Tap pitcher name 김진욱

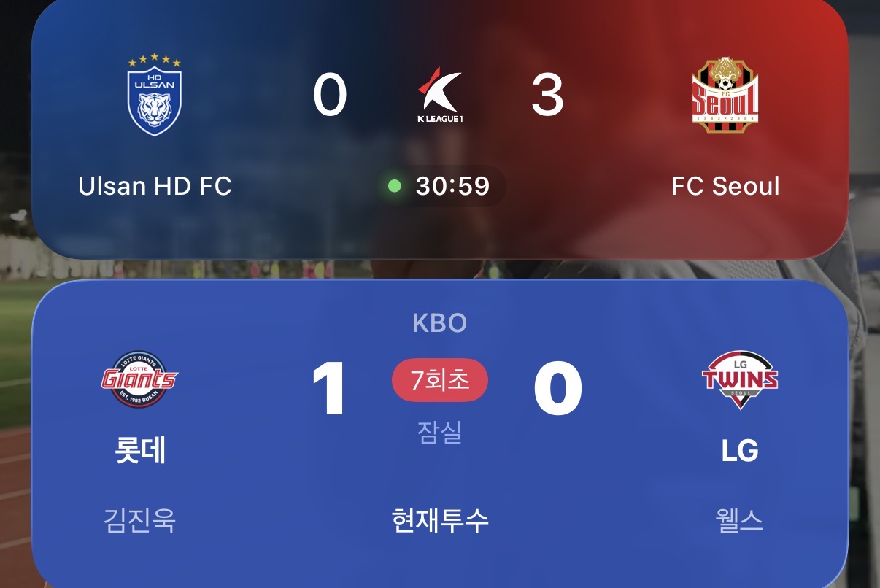140,521
